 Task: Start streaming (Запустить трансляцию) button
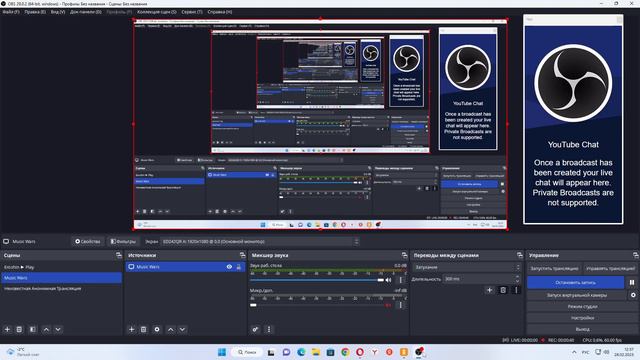click(x=554, y=269)
